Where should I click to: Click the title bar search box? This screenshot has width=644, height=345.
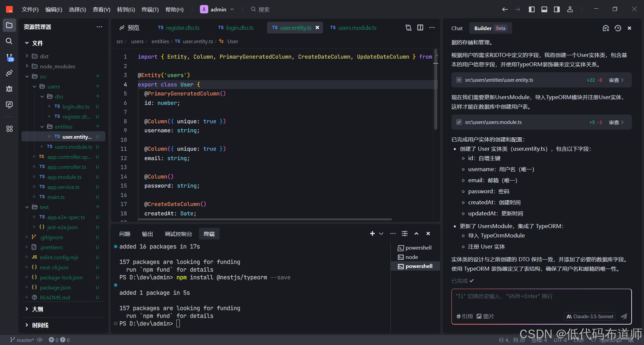[260, 9]
